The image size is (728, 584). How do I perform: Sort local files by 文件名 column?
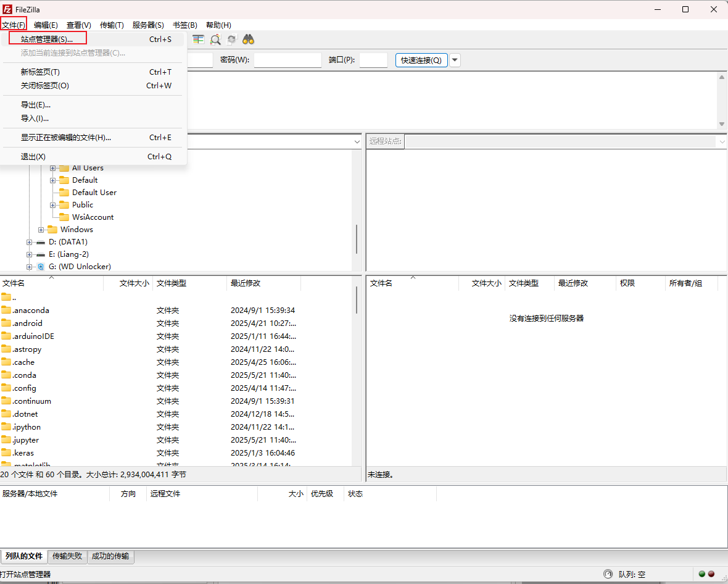[x=52, y=283]
